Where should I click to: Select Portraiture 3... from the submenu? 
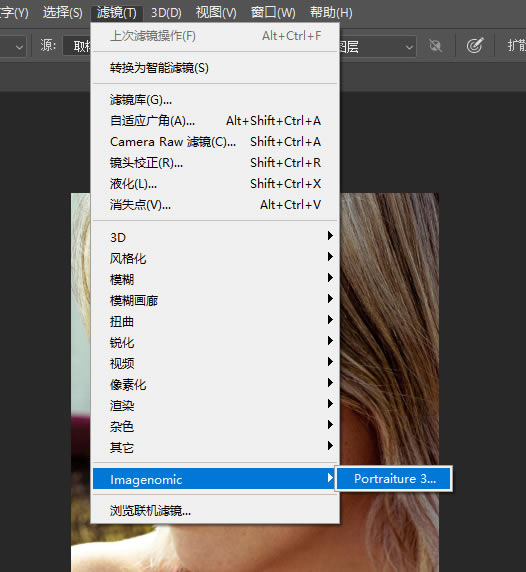tap(394, 478)
